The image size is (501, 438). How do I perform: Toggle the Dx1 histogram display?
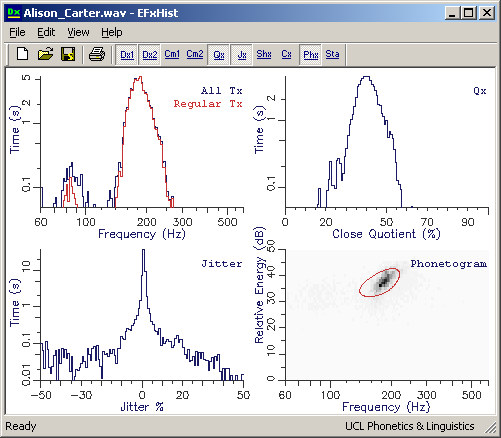(x=127, y=54)
